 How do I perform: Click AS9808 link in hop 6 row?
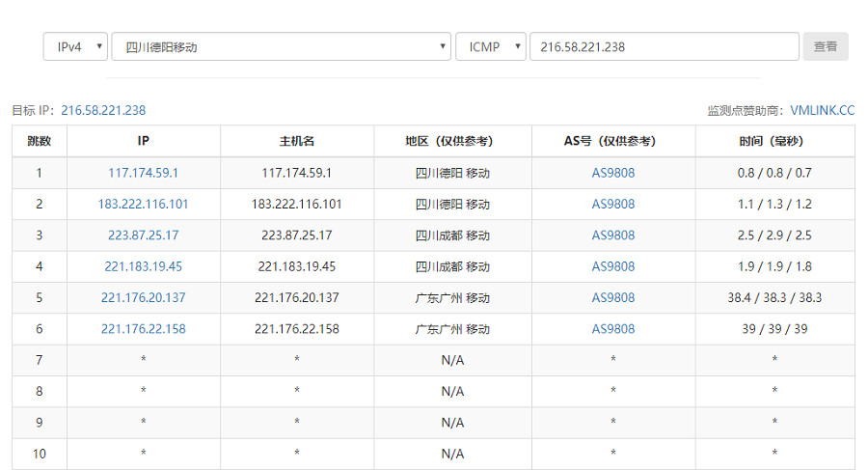point(613,329)
